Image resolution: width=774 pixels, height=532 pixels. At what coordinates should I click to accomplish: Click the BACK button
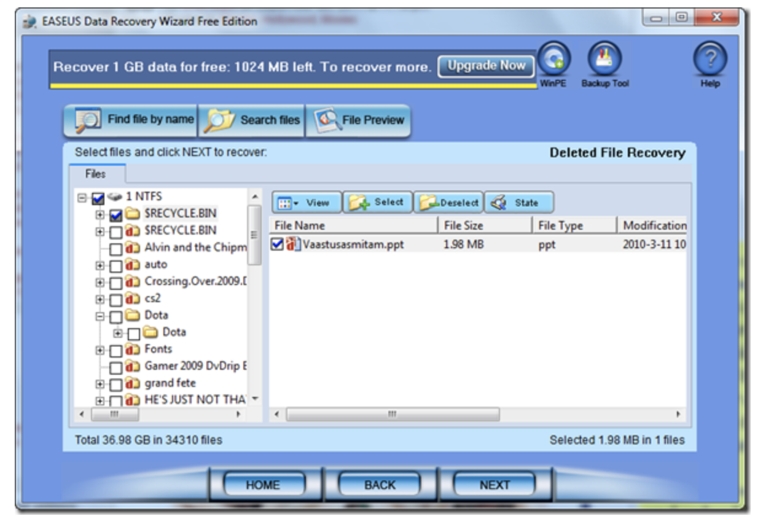point(380,485)
